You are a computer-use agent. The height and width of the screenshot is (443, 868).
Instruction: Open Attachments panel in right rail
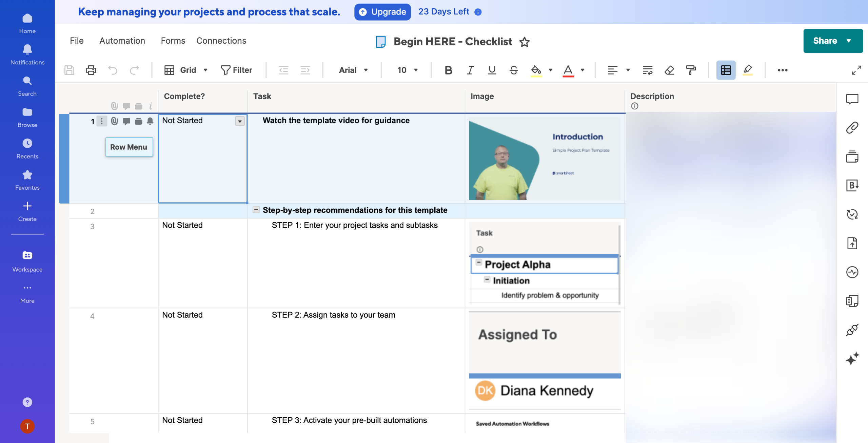click(852, 128)
